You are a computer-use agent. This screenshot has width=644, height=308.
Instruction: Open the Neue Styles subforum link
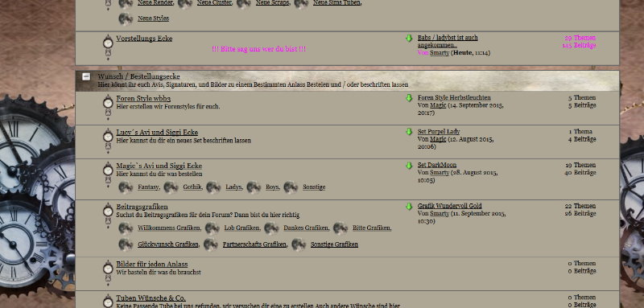[153, 18]
